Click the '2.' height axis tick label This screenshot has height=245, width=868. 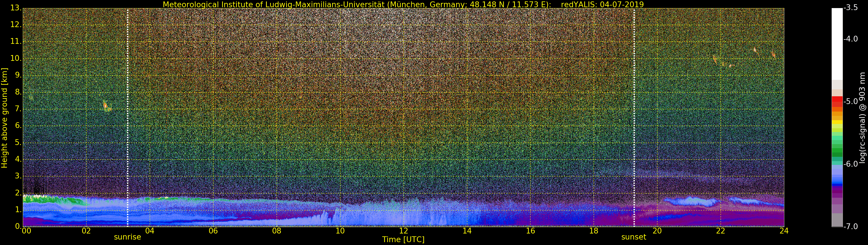(x=18, y=193)
